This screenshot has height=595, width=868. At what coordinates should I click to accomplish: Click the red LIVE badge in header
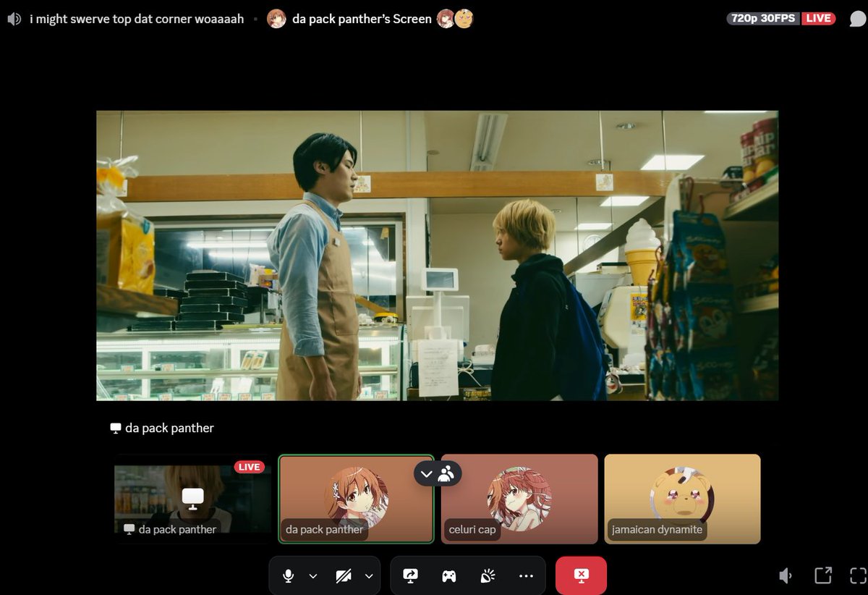click(818, 19)
